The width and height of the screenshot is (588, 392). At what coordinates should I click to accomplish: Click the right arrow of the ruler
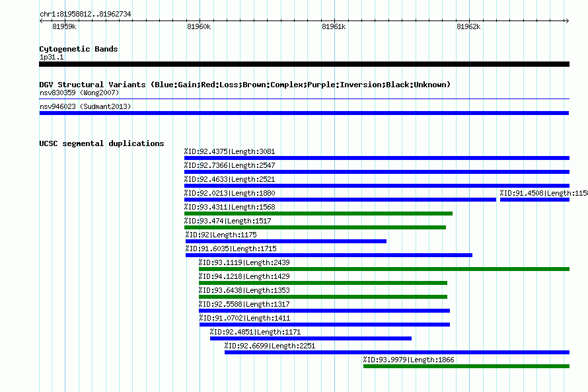click(x=567, y=20)
